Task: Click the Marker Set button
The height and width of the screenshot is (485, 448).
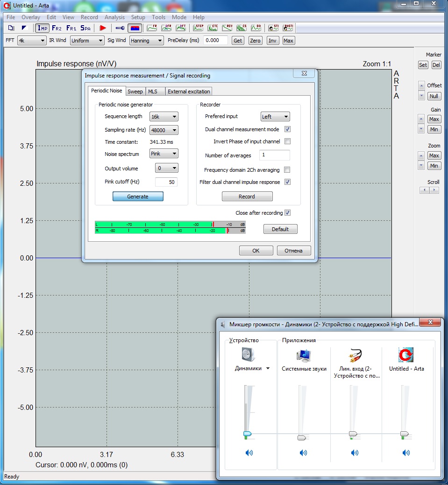Action: click(423, 65)
